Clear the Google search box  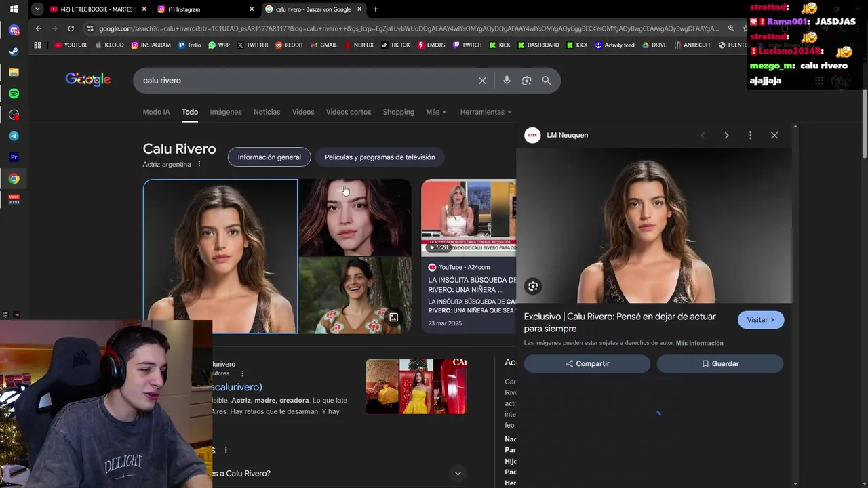482,81
